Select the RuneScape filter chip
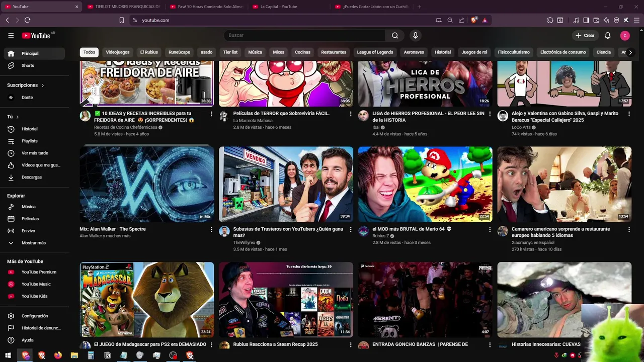The width and height of the screenshot is (644, 362). pos(179,52)
